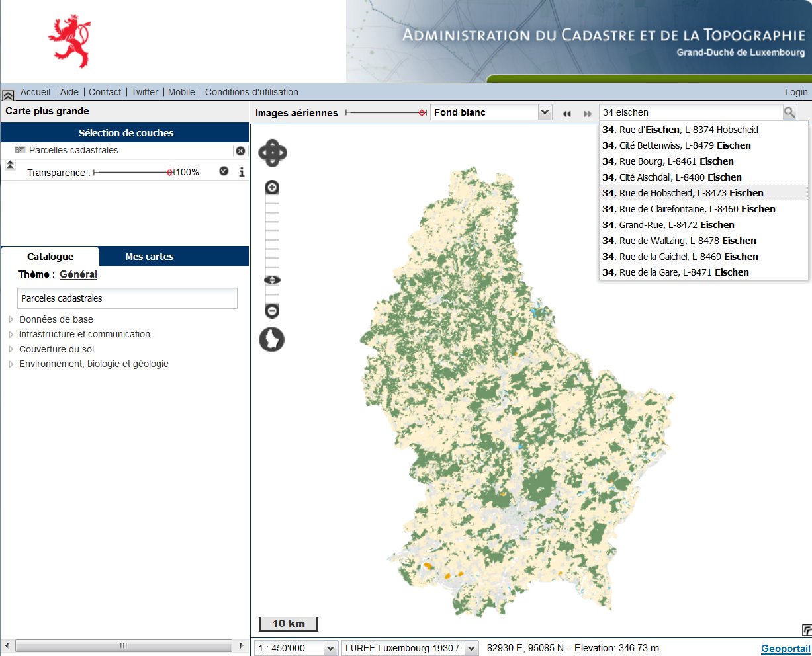Viewport: 812px width, 656px height.
Task: Select suggestion 34, Rue de Hobscheid, Eischen
Action: pos(703,193)
